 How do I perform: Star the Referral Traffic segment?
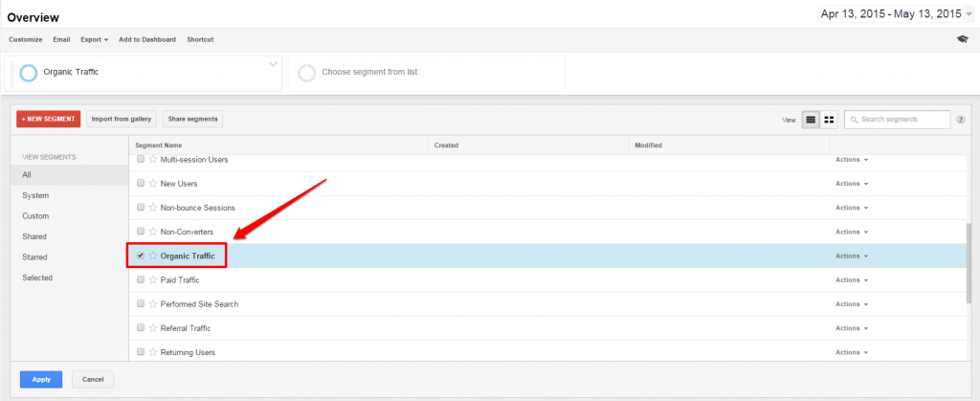(x=152, y=328)
